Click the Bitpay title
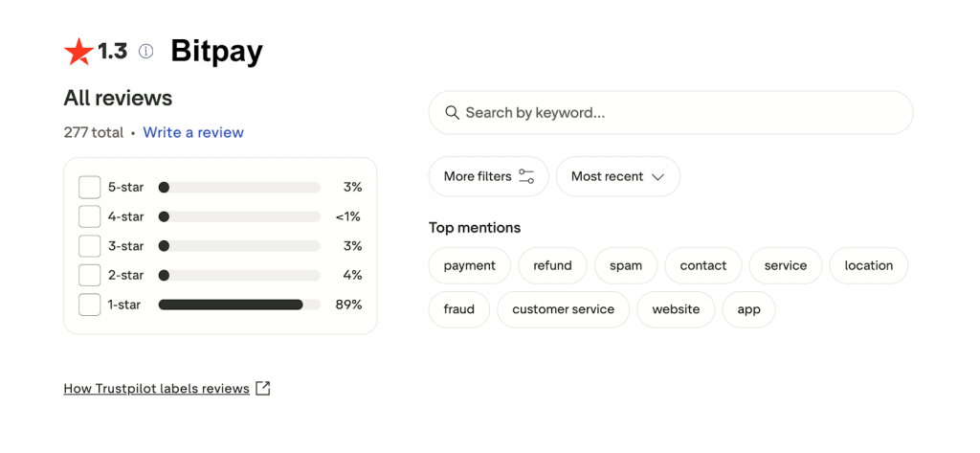Viewport: 980px width, 453px height. 217,52
